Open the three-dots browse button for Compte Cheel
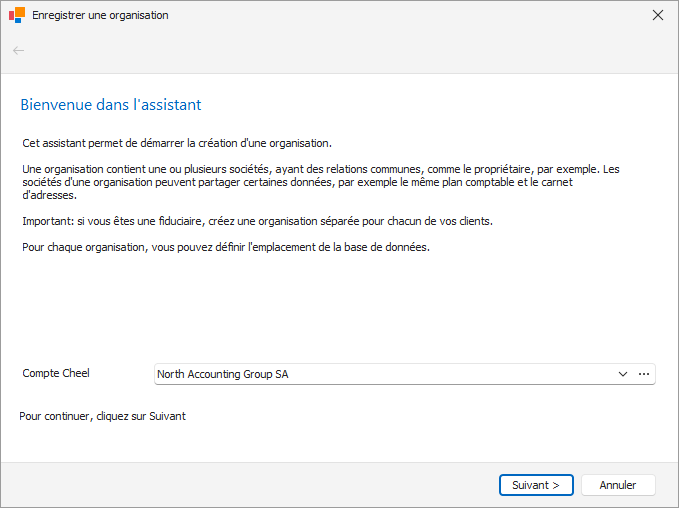The height and width of the screenshot is (508, 679). tap(644, 374)
